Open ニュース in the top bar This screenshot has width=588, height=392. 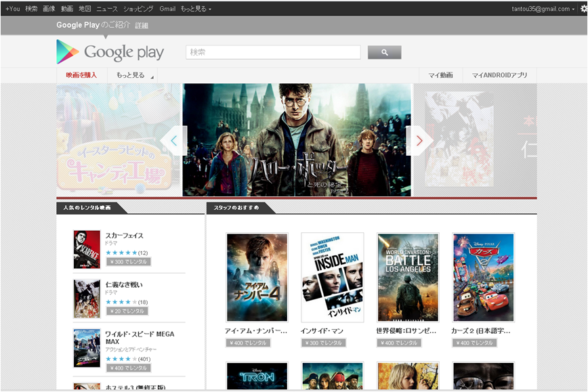click(107, 9)
